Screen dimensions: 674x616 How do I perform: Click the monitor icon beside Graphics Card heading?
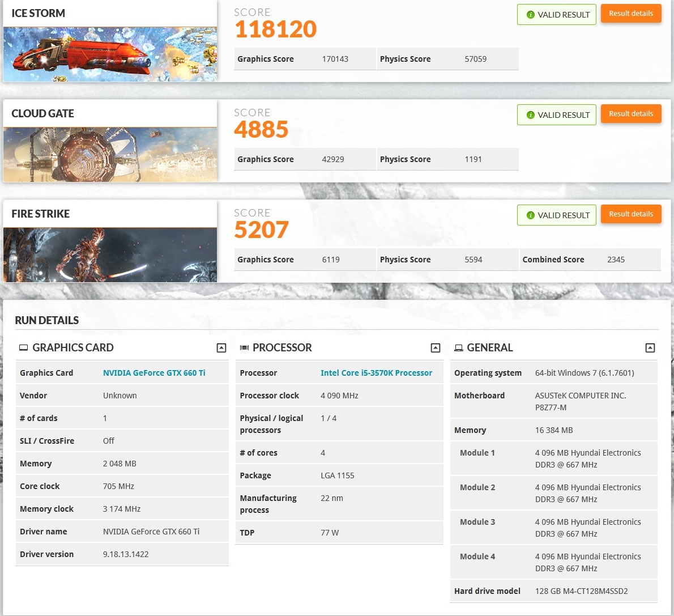[23, 347]
